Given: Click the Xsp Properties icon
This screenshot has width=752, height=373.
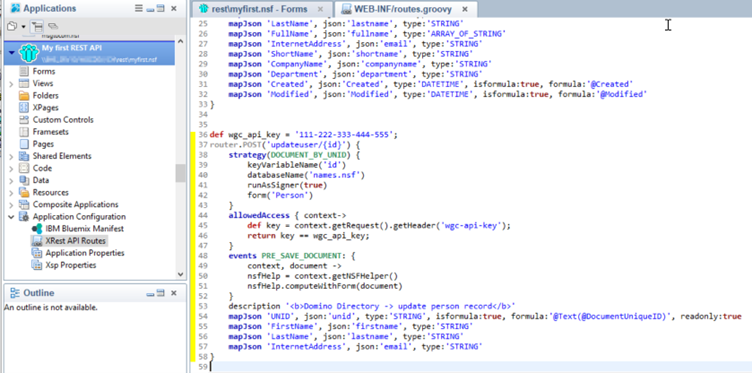Looking at the screenshot, I should pyautogui.click(x=37, y=265).
